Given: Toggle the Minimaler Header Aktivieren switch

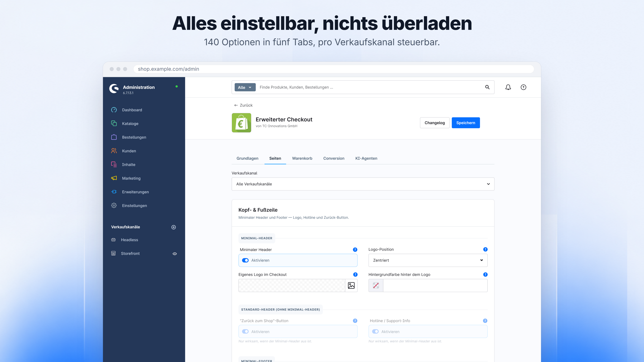Looking at the screenshot, I should 245,260.
